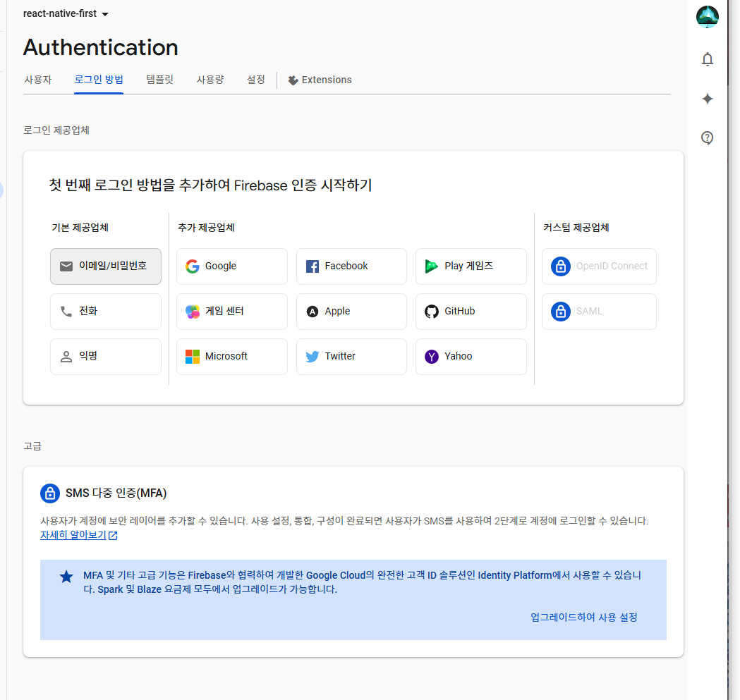
Task: Click the OpenID Connect lock icon
Action: pyautogui.click(x=561, y=266)
